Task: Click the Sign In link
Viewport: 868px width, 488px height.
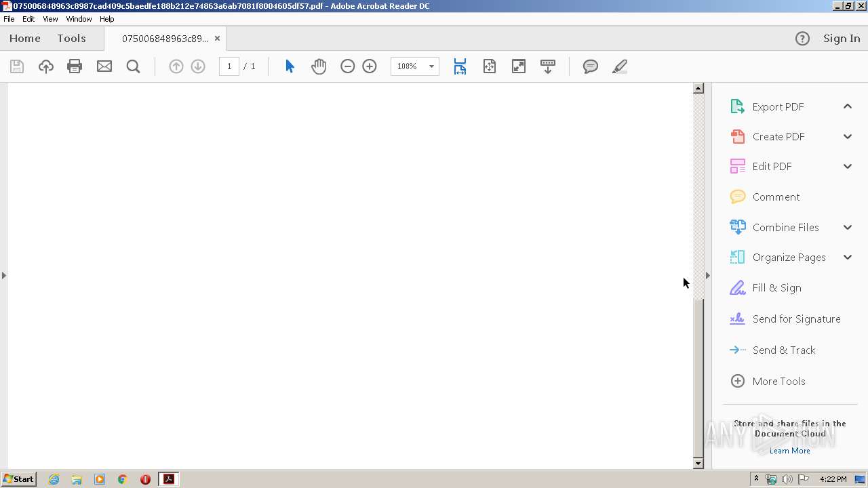Action: [x=842, y=39]
